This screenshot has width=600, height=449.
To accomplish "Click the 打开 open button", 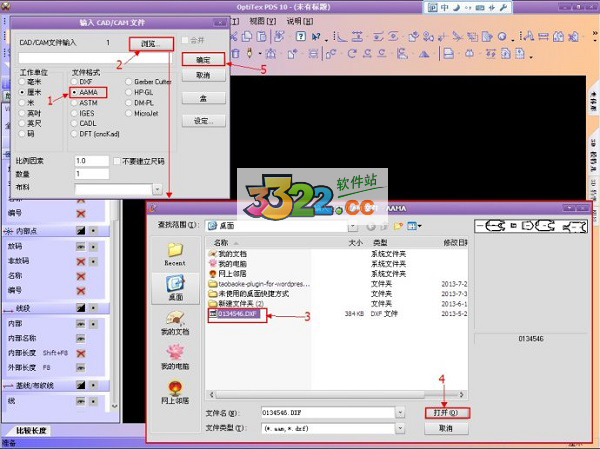I will 446,413.
